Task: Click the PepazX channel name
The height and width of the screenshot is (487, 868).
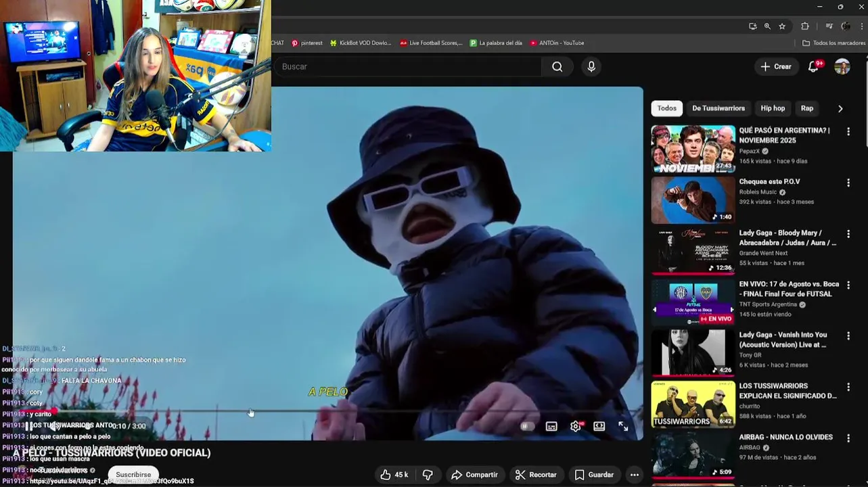Action: (750, 151)
